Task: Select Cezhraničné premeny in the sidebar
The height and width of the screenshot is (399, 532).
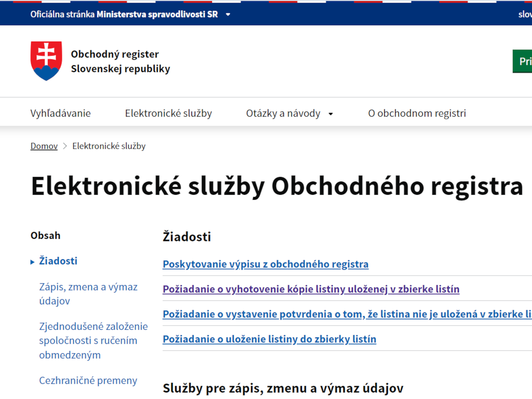Action: click(x=88, y=380)
